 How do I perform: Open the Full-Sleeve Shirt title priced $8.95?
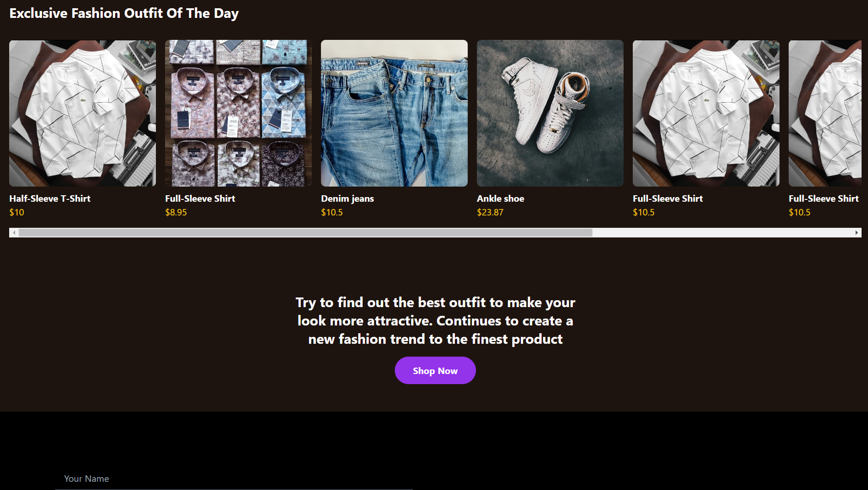coord(200,198)
